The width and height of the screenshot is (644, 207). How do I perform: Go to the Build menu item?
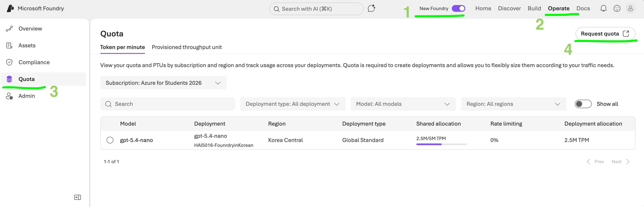pyautogui.click(x=534, y=8)
